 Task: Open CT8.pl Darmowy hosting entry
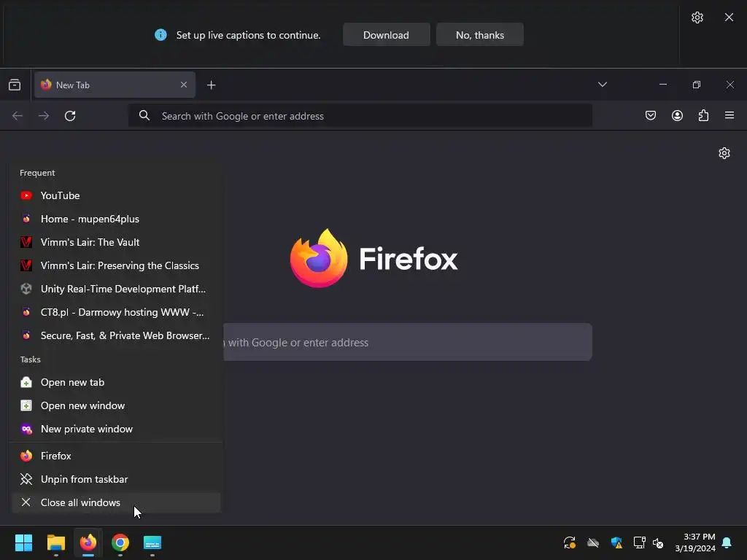pyautogui.click(x=116, y=312)
